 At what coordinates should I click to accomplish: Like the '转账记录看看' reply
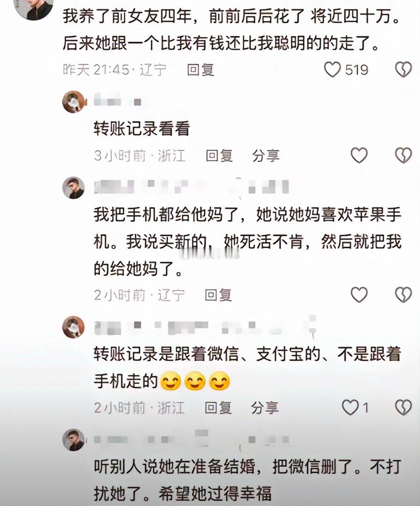coord(359,155)
